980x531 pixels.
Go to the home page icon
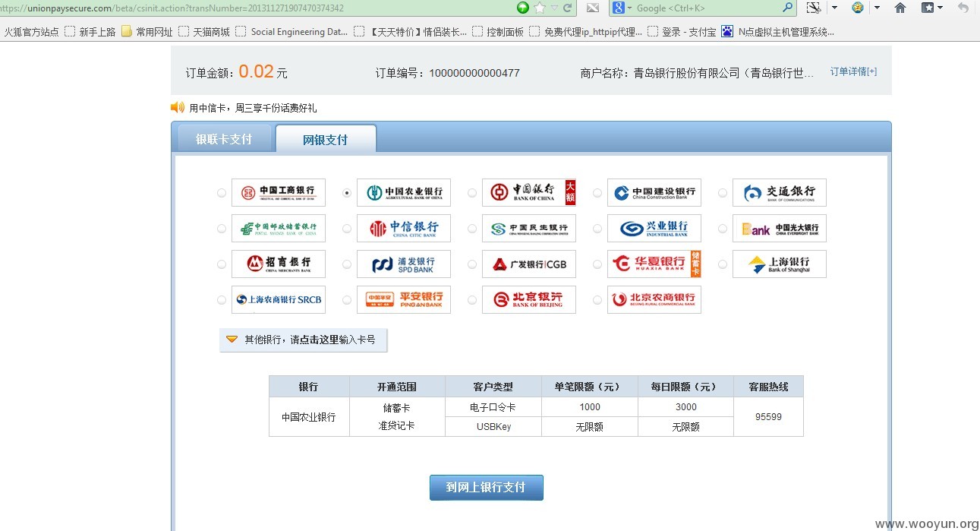coord(900,8)
